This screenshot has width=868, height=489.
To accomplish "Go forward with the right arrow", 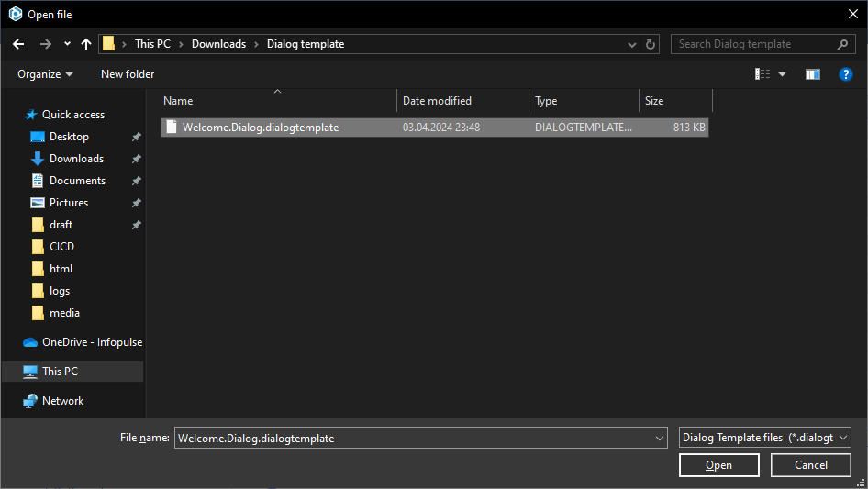I will 45,44.
